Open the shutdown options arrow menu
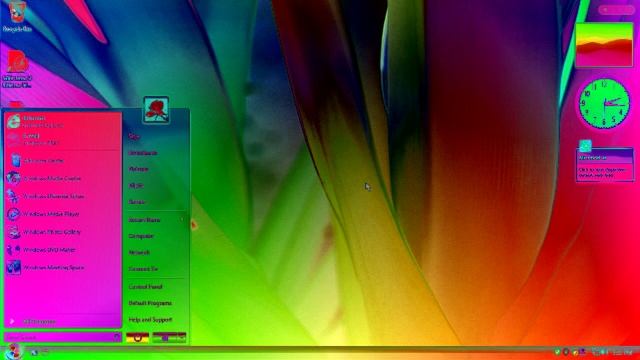 click(x=182, y=338)
